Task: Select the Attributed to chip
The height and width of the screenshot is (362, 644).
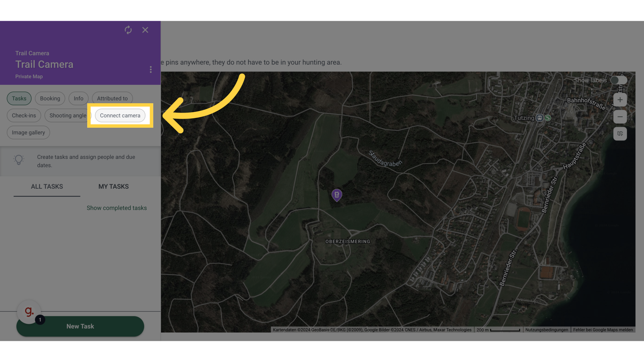Action: 112,99
